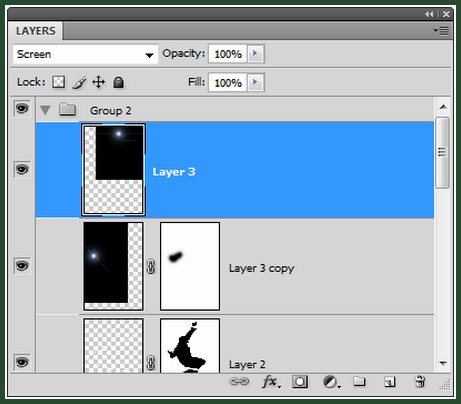Enable lock transparent pixels
461x404 pixels.
tap(58, 82)
